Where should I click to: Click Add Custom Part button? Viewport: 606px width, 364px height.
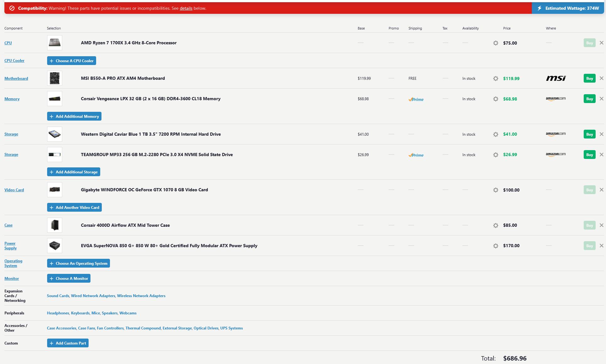click(x=68, y=343)
